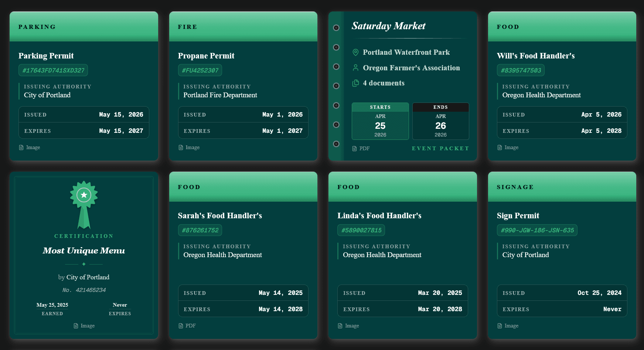
Task: Click the Sarah's Food Handler's title
Action: (220, 216)
